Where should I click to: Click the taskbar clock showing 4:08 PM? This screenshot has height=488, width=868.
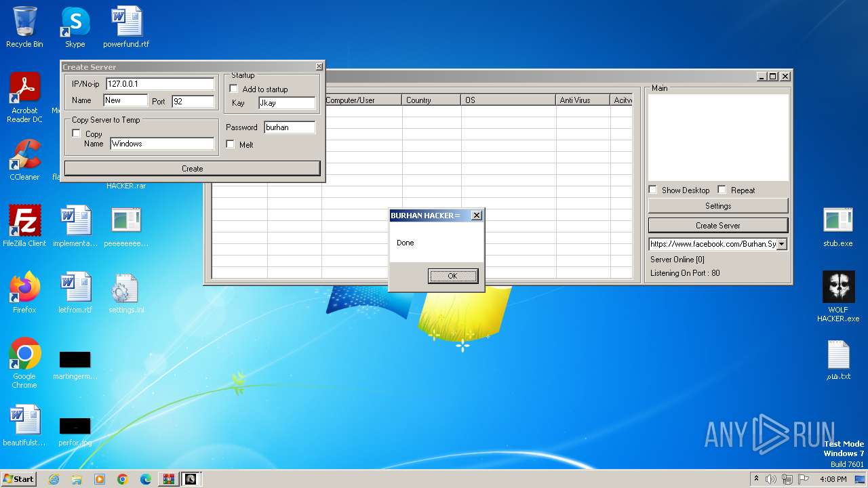pyautogui.click(x=833, y=479)
